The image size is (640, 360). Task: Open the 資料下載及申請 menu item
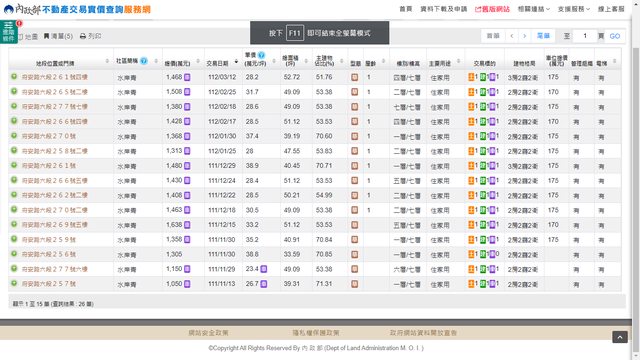click(x=444, y=9)
